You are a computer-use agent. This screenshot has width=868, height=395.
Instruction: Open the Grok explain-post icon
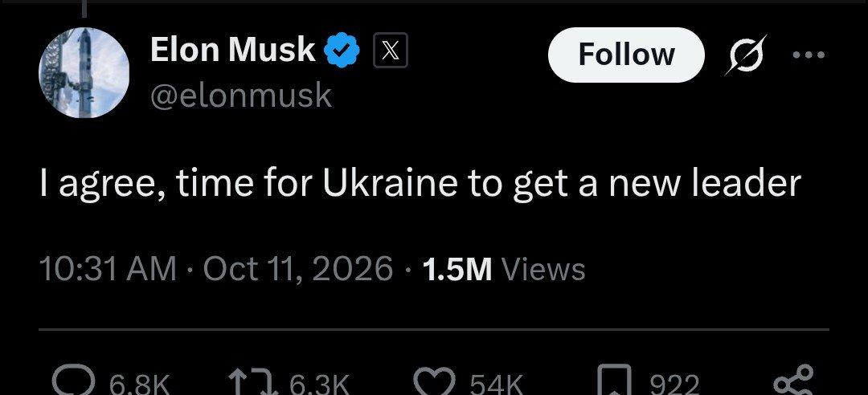(746, 55)
